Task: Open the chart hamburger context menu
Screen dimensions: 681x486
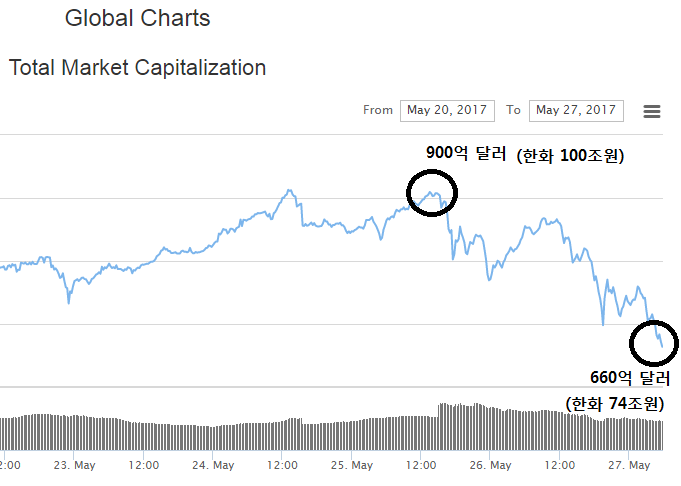Action: coord(652,111)
